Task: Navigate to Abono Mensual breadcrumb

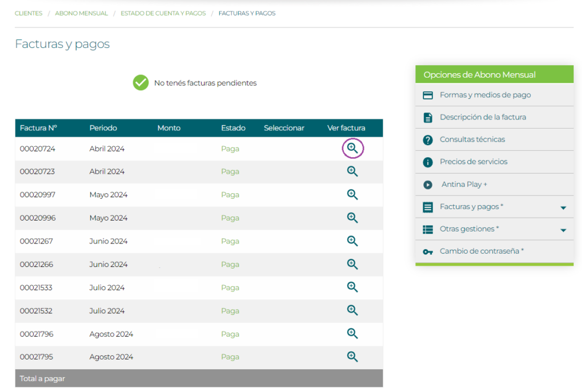Action: (x=81, y=13)
